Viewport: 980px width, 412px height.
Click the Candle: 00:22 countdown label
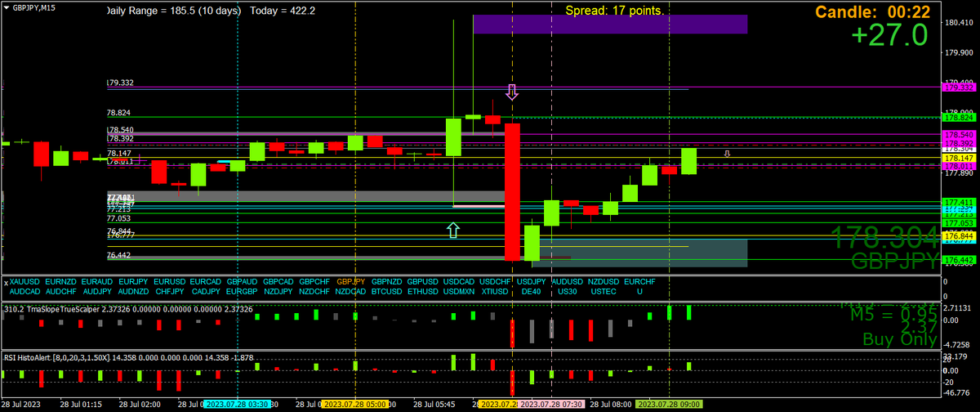click(873, 11)
